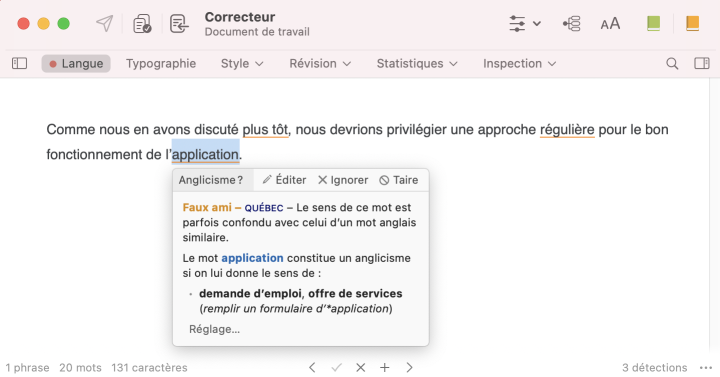Image resolution: width=720 pixels, height=377 pixels.
Task: Open the Réglage… link in the popup
Action: 214,329
